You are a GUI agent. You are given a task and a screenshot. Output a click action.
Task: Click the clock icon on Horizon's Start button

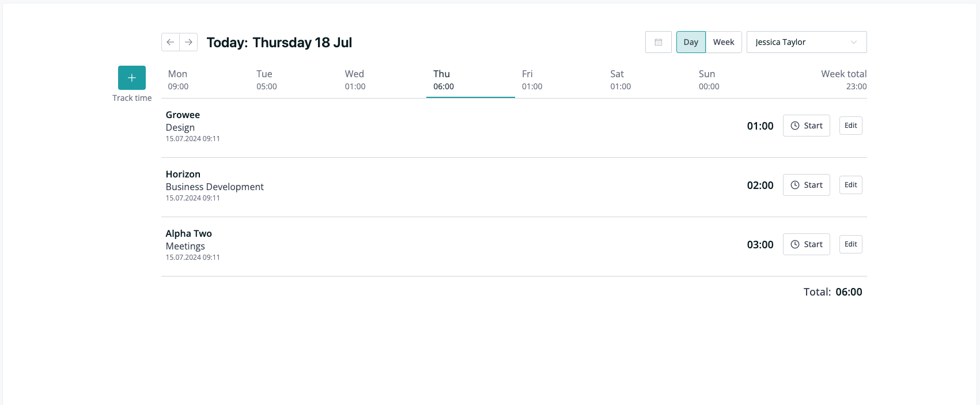tap(796, 185)
